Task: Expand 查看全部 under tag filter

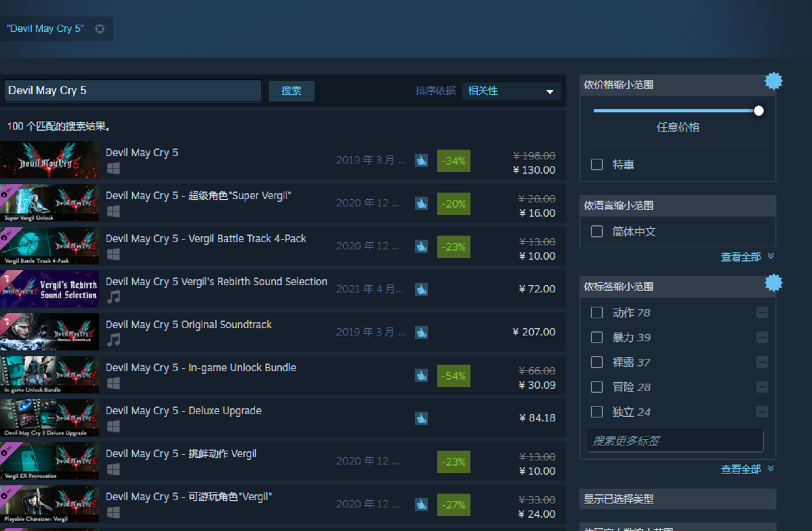Action: click(x=747, y=469)
